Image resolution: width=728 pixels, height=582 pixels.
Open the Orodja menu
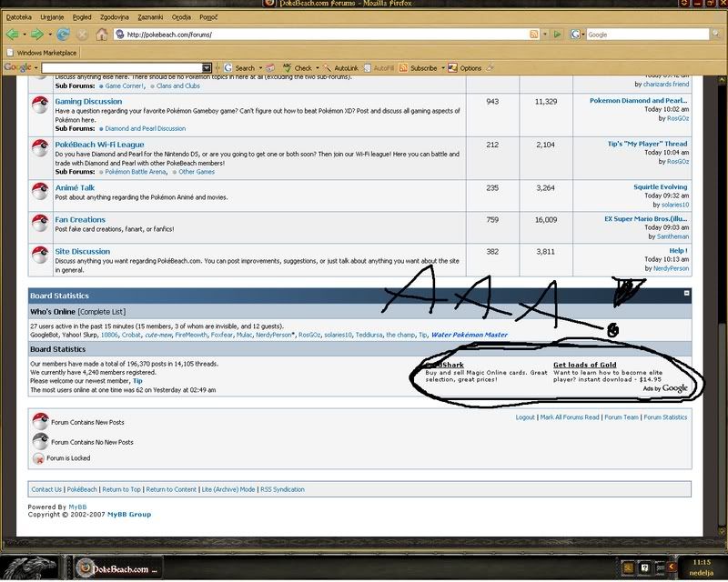pyautogui.click(x=181, y=17)
